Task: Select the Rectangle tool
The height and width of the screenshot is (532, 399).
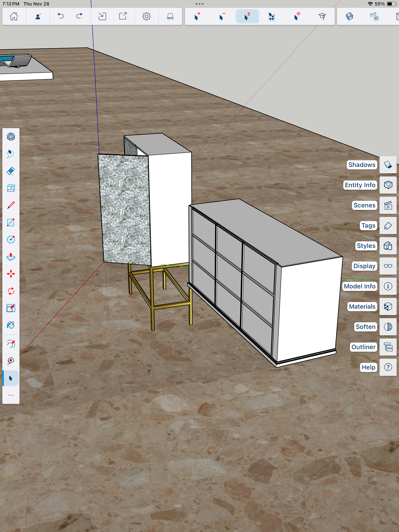Action: click(11, 222)
